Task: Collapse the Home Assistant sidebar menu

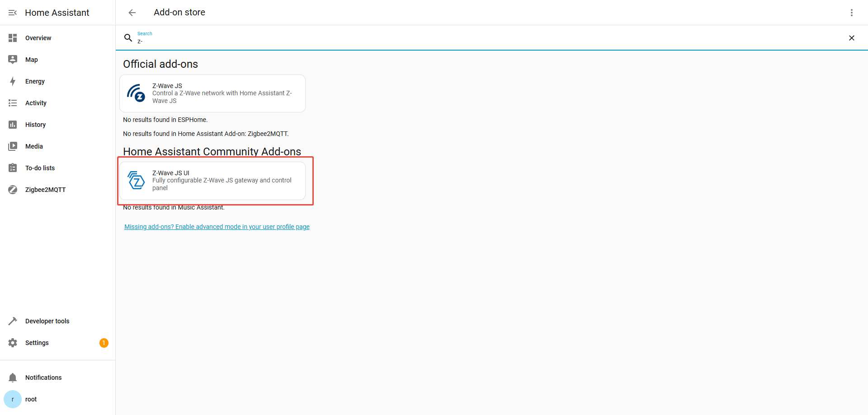Action: [13, 13]
